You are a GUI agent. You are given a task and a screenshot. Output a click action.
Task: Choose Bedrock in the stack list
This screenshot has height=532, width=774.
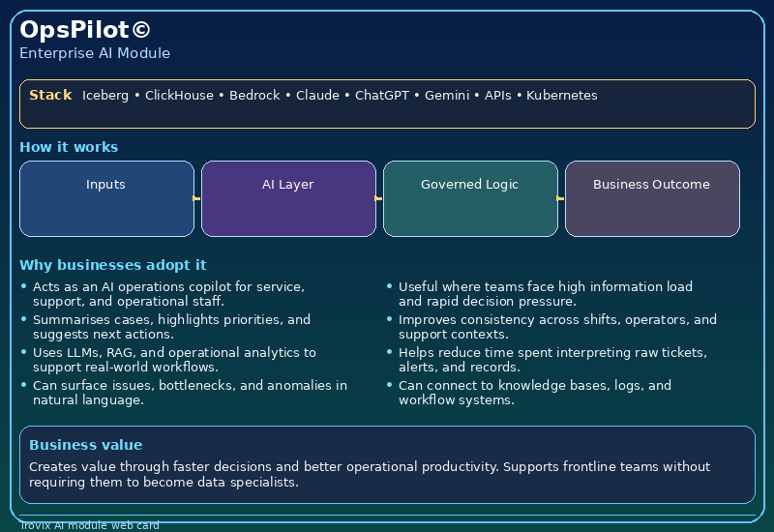point(254,96)
